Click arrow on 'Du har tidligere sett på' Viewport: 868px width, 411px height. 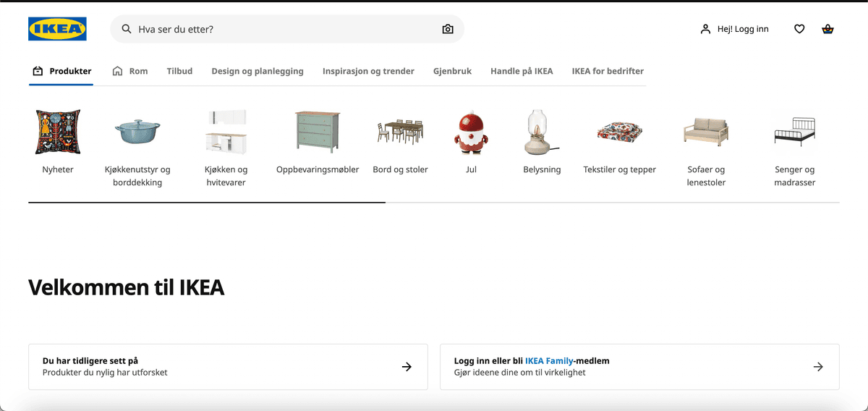[407, 367]
